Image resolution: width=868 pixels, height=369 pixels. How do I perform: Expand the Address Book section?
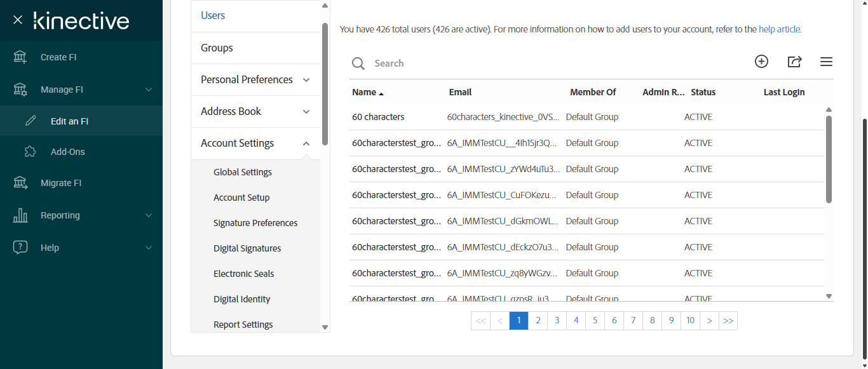[x=306, y=112]
